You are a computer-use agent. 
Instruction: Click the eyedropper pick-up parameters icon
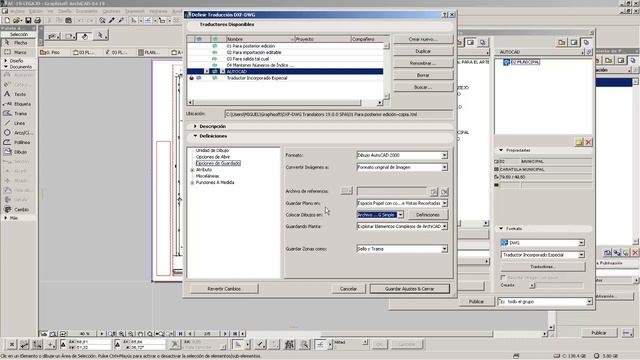[x=111, y=20]
